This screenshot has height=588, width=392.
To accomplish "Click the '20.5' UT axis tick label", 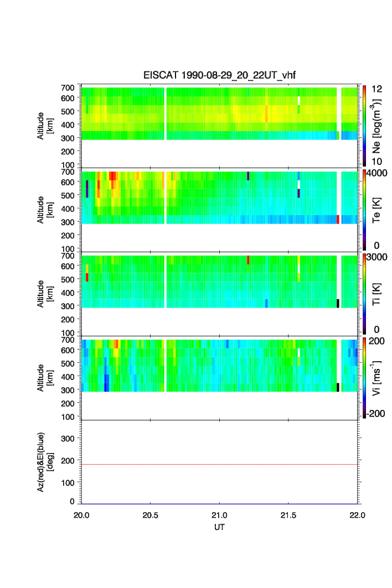I will coord(150,515).
